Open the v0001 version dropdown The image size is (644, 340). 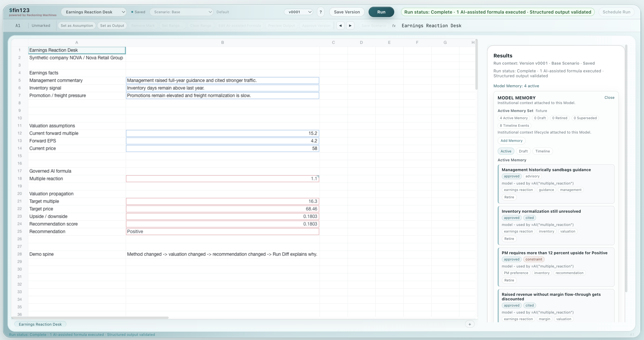tap(298, 12)
